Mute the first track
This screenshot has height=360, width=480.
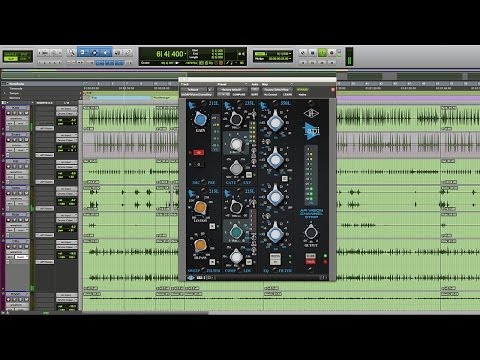point(26,113)
